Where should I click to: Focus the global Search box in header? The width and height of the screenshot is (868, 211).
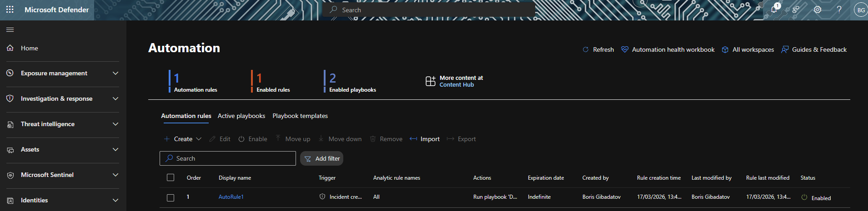point(429,10)
